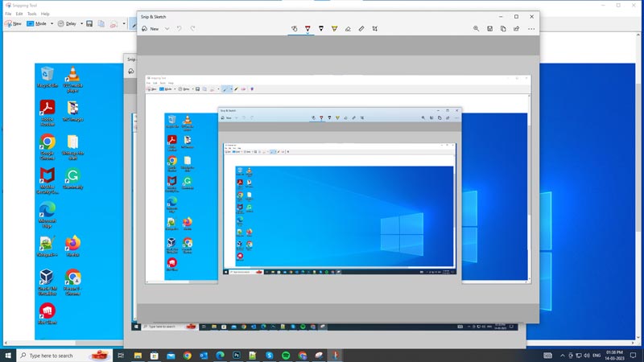Select the Eraser tool in front Snip & Sketch toolbar

(348, 29)
